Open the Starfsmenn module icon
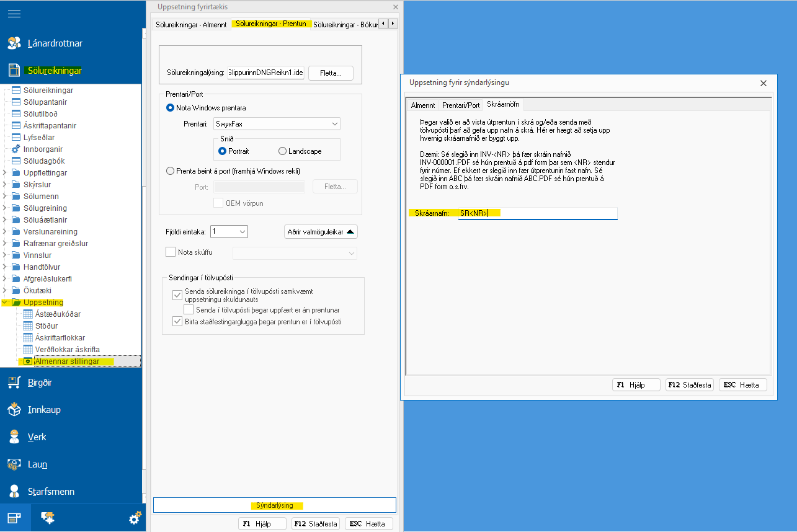Screen dimensions: 797x532 tap(14, 492)
